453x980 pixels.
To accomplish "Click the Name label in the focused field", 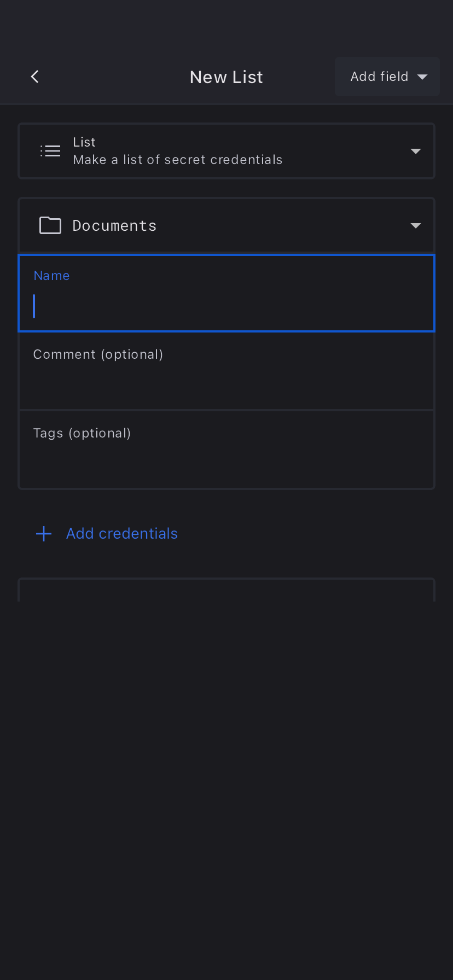I will coord(51,276).
